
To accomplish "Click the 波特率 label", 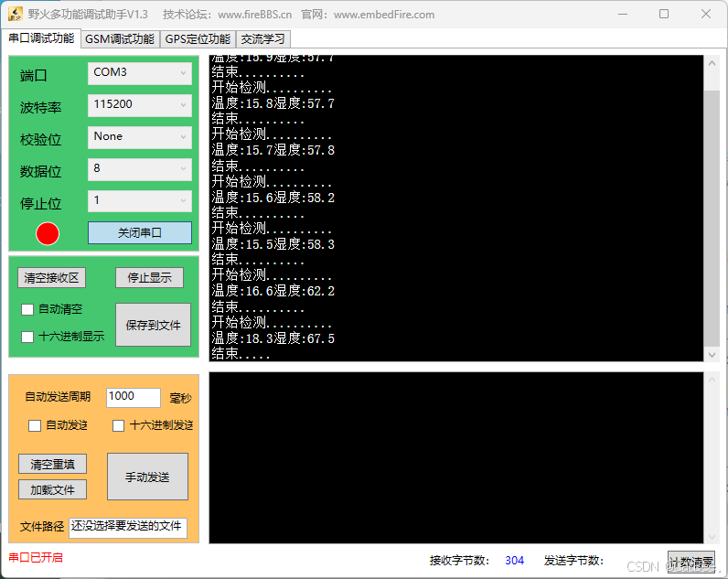I will (41, 108).
